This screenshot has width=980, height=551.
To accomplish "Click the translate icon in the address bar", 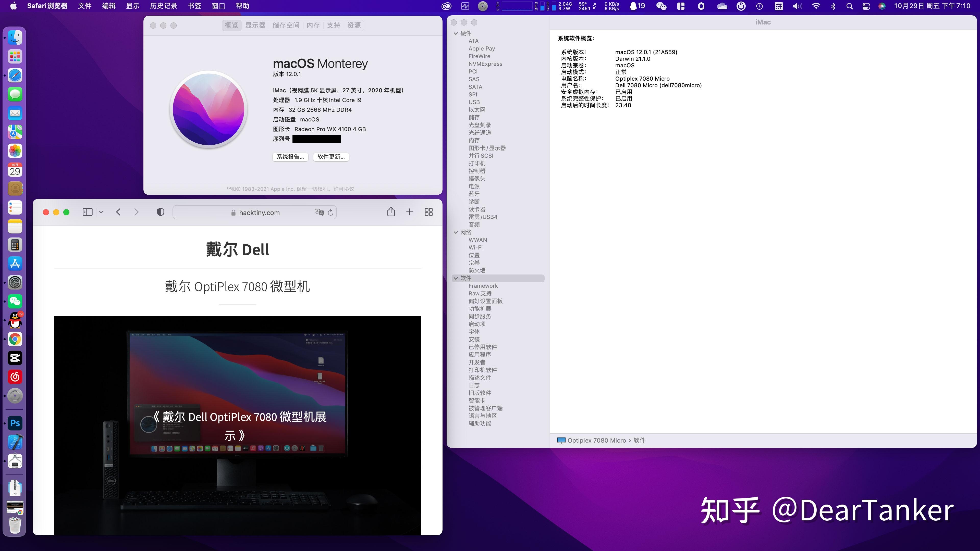I will [x=319, y=212].
